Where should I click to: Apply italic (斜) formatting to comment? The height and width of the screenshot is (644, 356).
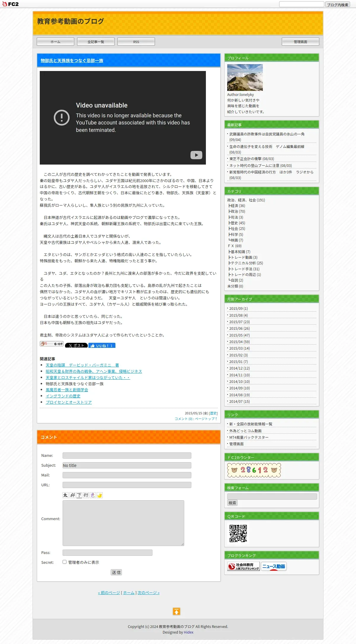(x=72, y=495)
